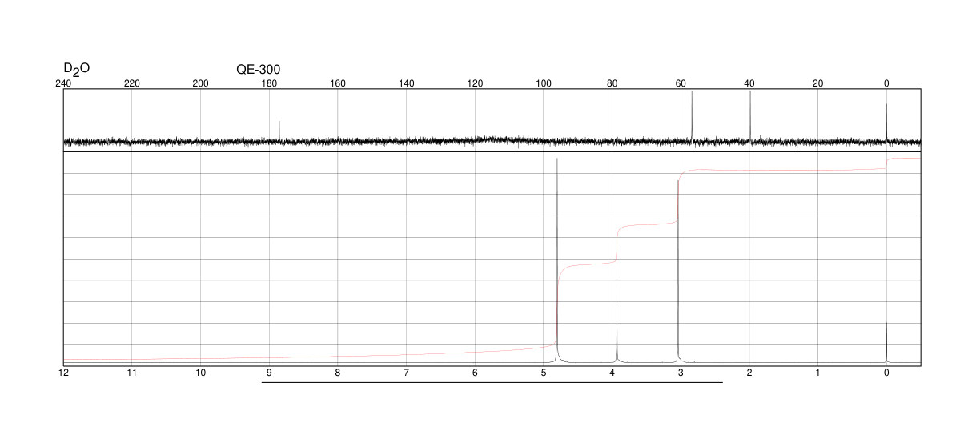Click the 3 ppm proton axis label
The width and height of the screenshot is (980, 423).
pyautogui.click(x=681, y=373)
